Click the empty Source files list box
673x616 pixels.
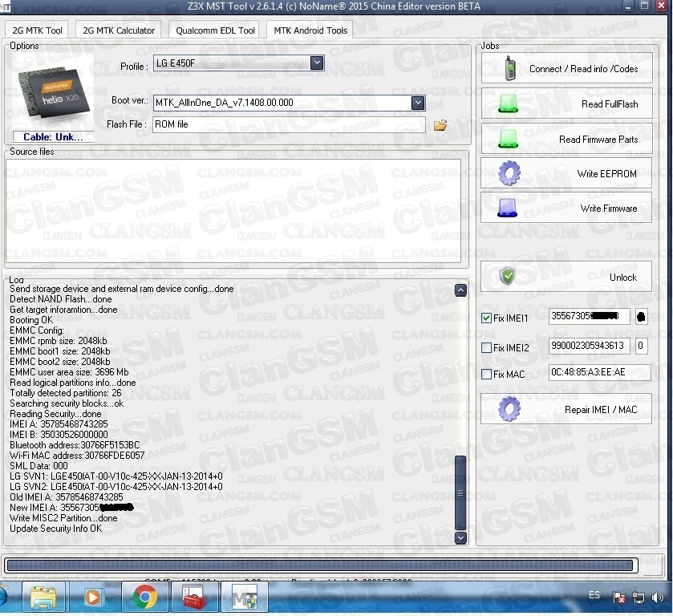tap(233, 210)
